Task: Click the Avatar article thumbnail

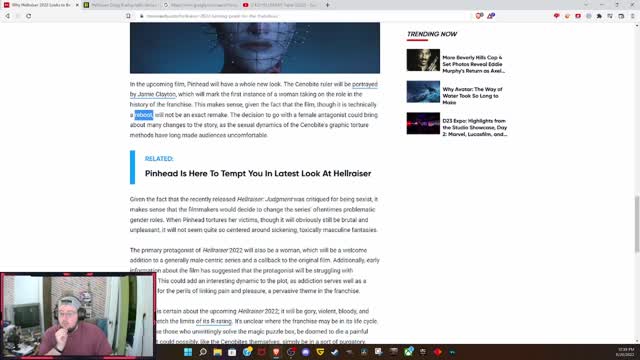Action: coord(423,91)
